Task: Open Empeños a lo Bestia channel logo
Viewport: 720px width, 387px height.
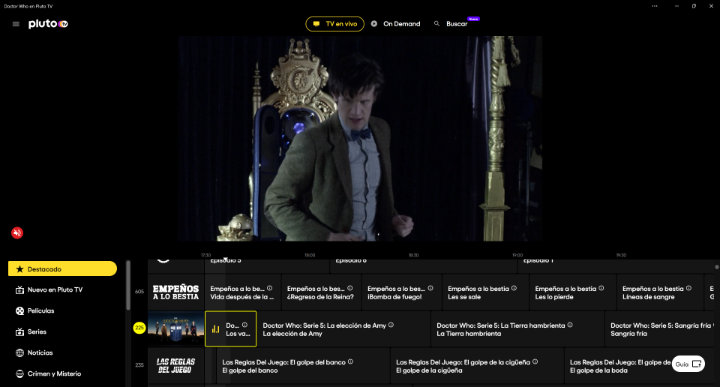Action: 176,292
